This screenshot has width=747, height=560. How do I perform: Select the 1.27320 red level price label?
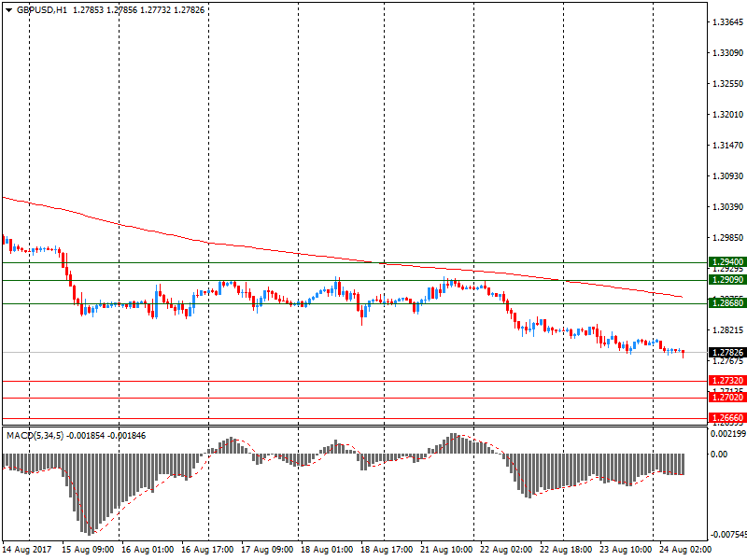(727, 381)
